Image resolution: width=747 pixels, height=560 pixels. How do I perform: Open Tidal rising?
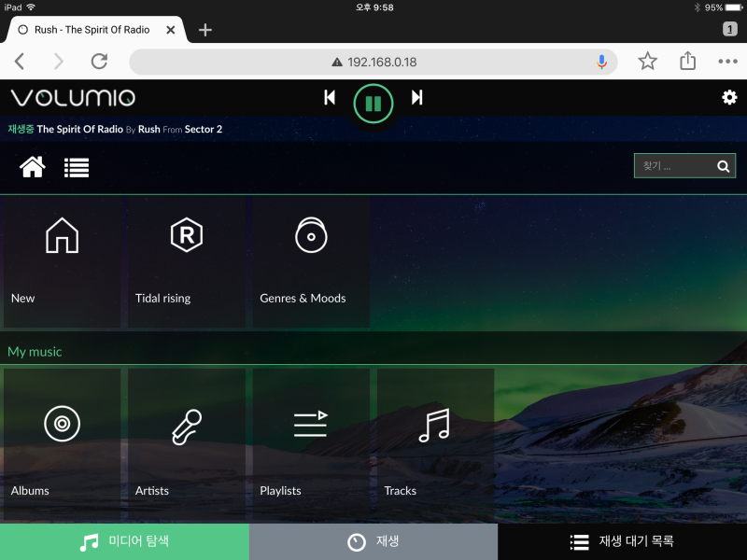[x=186, y=235]
